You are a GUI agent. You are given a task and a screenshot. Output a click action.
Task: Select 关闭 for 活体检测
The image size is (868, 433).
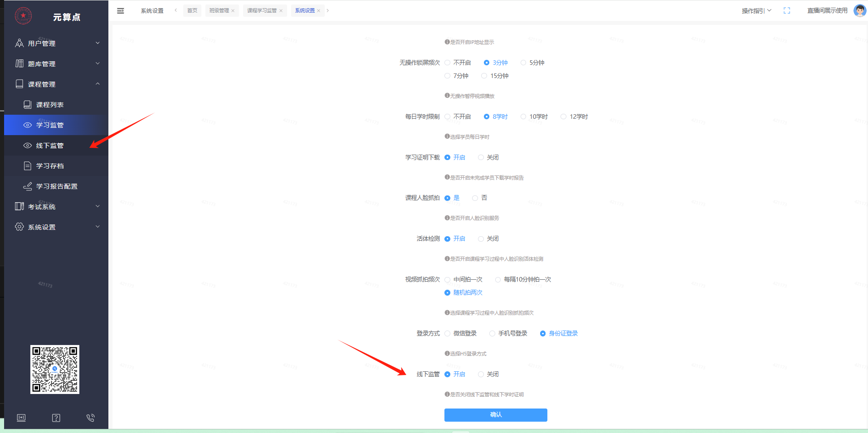tap(488, 238)
